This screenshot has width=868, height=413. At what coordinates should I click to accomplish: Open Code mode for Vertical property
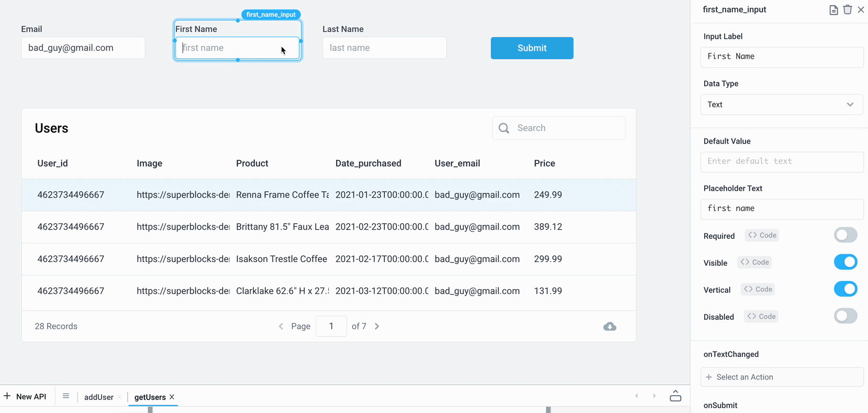[758, 289]
